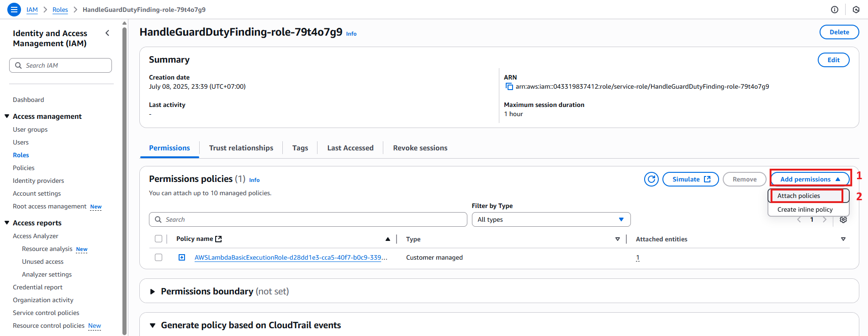Select all policies with the header checkbox

click(159, 239)
